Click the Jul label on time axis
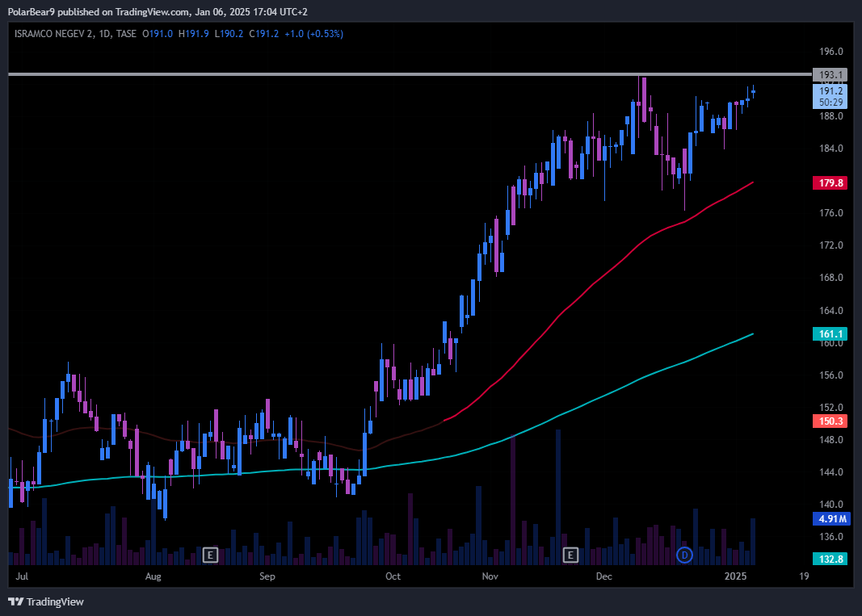This screenshot has width=862, height=616. (x=22, y=576)
